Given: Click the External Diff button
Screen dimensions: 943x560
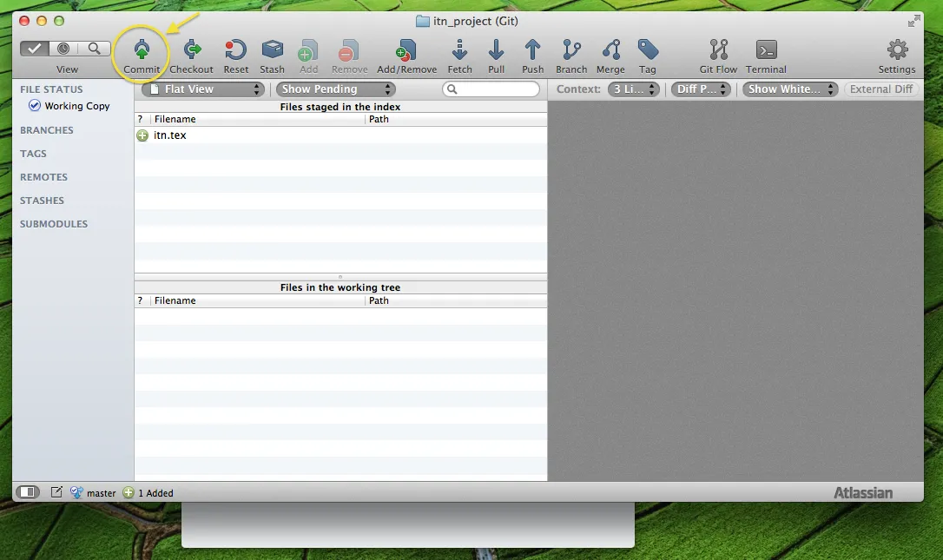Looking at the screenshot, I should [881, 89].
